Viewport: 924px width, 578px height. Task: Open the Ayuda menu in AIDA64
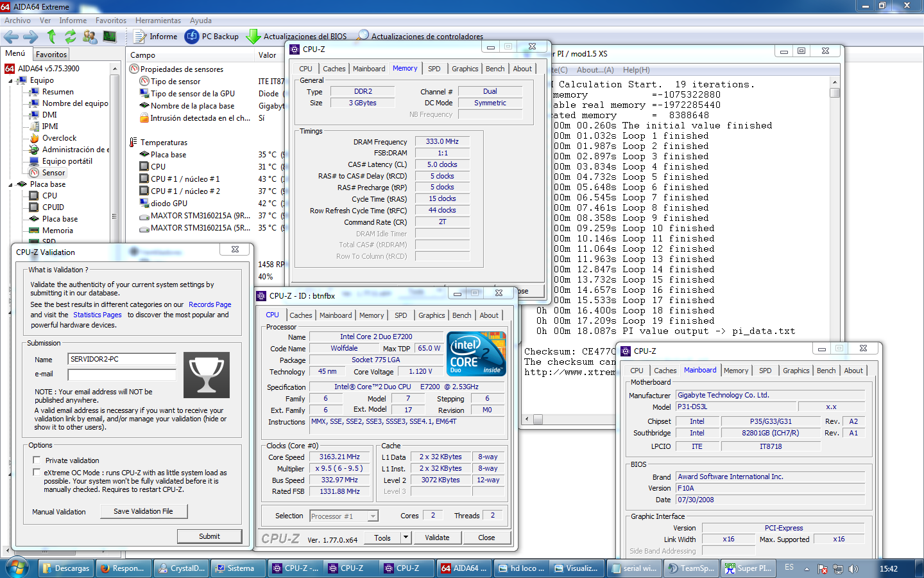[201, 21]
